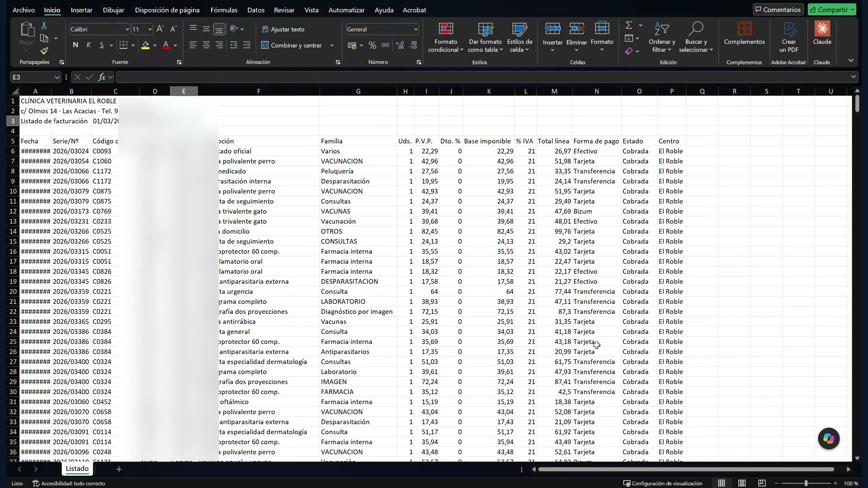Screen dimensions: 868x488
Task: Open Complementos add-ins
Action: [744, 34]
